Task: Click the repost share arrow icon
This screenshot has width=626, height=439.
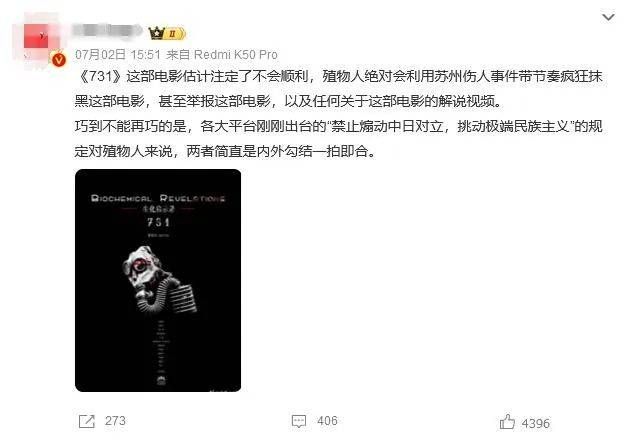Action: pyautogui.click(x=87, y=421)
